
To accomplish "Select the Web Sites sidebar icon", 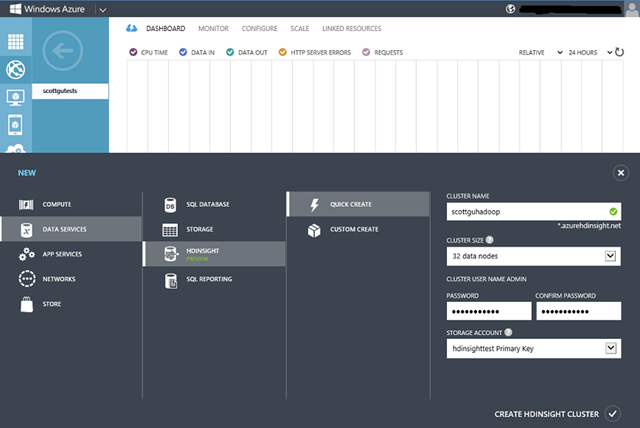I will [x=16, y=70].
